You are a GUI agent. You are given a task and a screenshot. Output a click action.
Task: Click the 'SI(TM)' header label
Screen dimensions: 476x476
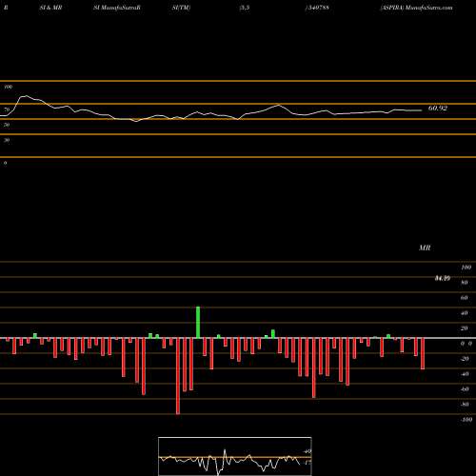(181, 8)
